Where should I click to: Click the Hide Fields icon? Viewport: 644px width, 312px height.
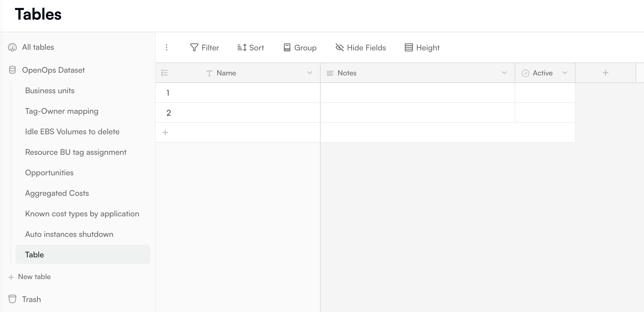(340, 47)
